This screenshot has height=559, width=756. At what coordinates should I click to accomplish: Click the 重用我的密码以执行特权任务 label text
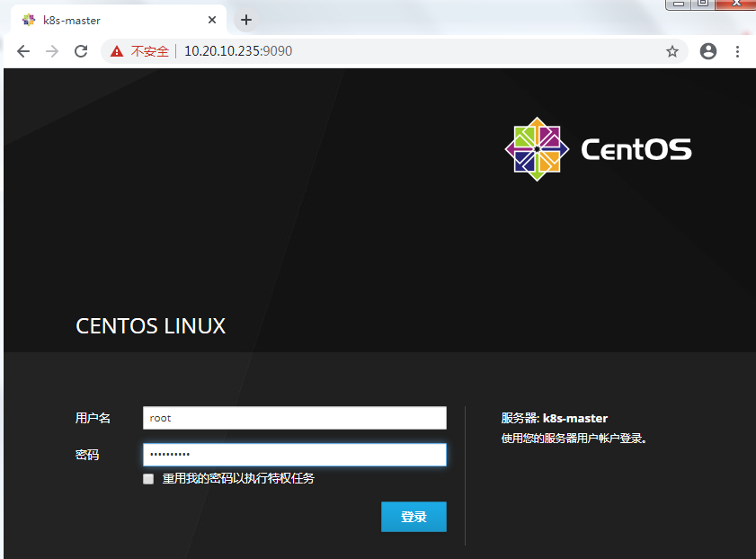(x=238, y=478)
